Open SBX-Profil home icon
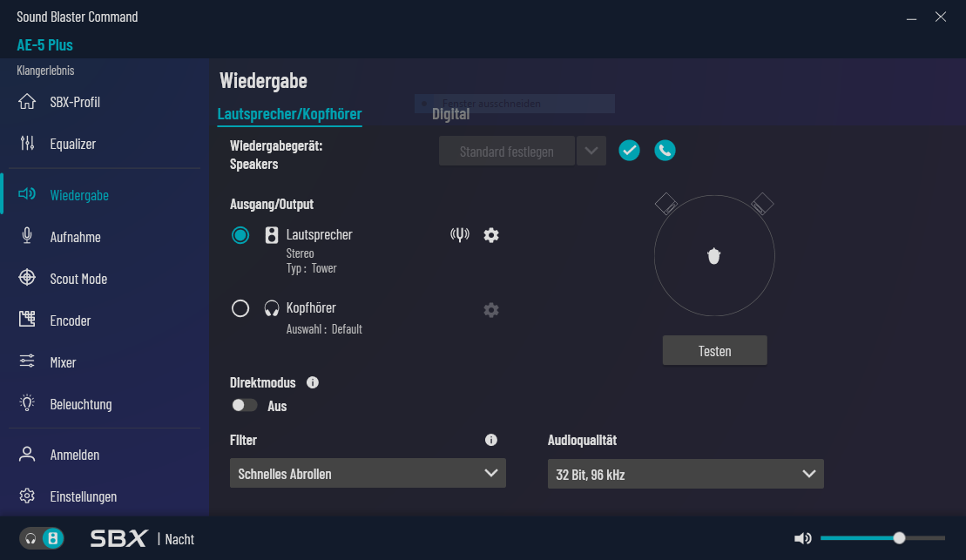 [x=27, y=102]
